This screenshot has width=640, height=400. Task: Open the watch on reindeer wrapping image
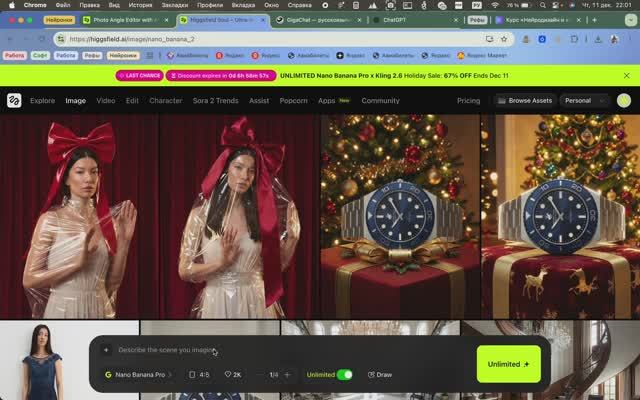coord(561,216)
